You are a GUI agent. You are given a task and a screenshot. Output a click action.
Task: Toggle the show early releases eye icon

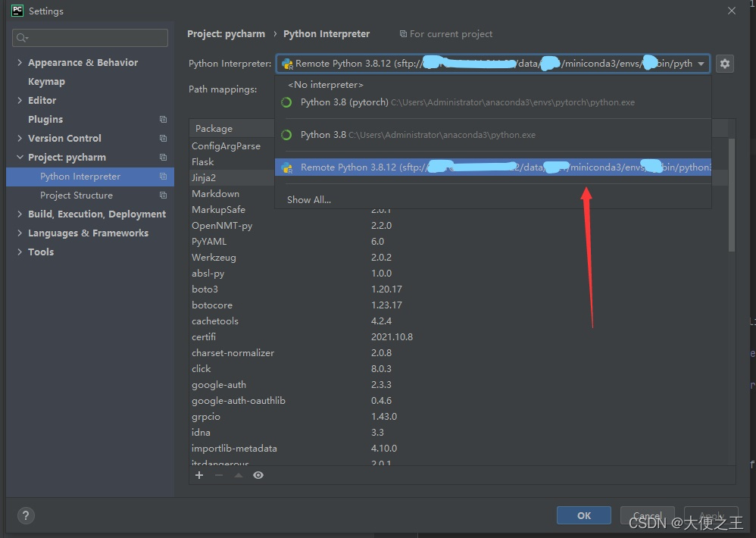258,475
